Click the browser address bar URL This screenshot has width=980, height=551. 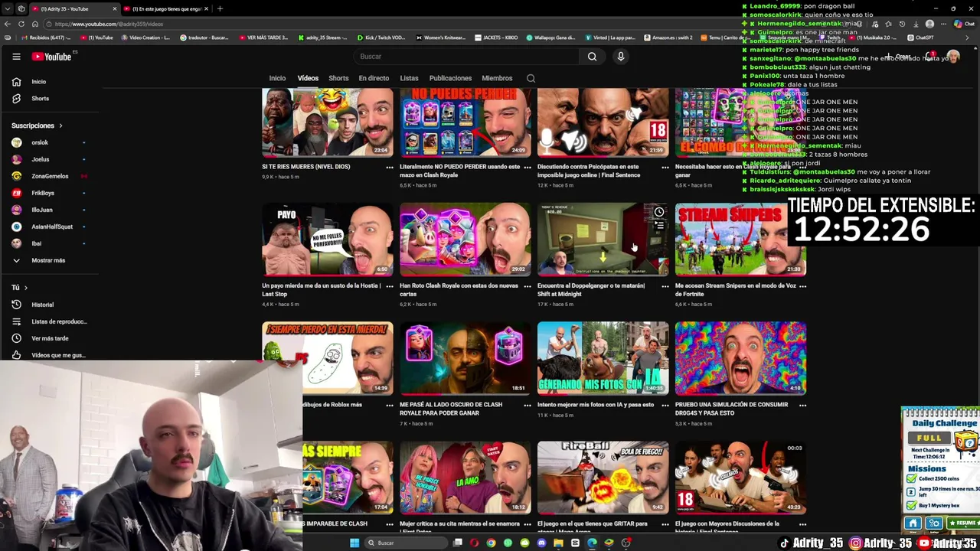point(109,24)
